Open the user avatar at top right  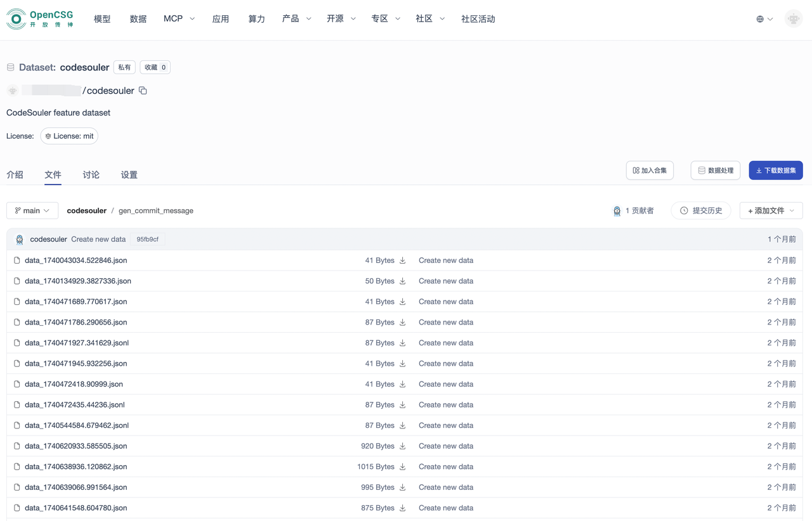click(x=793, y=19)
